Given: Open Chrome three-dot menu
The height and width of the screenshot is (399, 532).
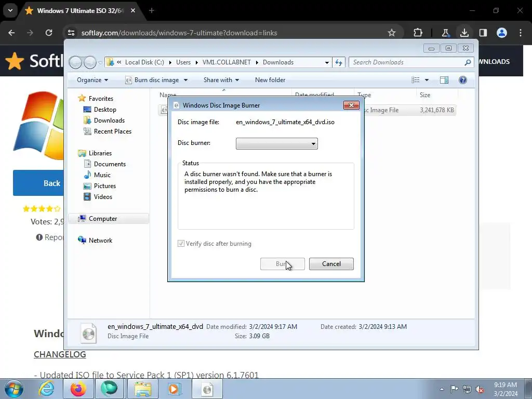Looking at the screenshot, I should coord(521,33).
